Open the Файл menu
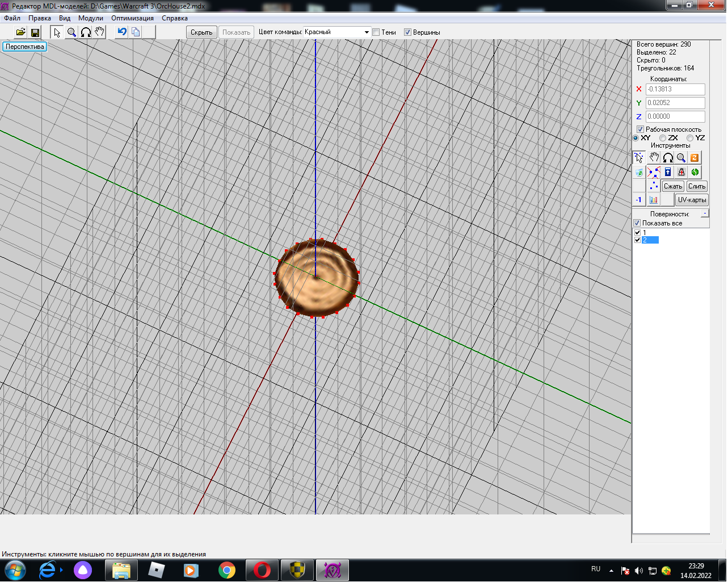This screenshot has height=582, width=728. [12, 18]
